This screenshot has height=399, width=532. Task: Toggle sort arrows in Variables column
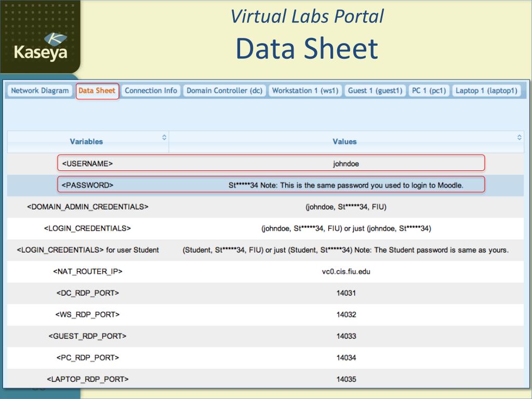164,137
